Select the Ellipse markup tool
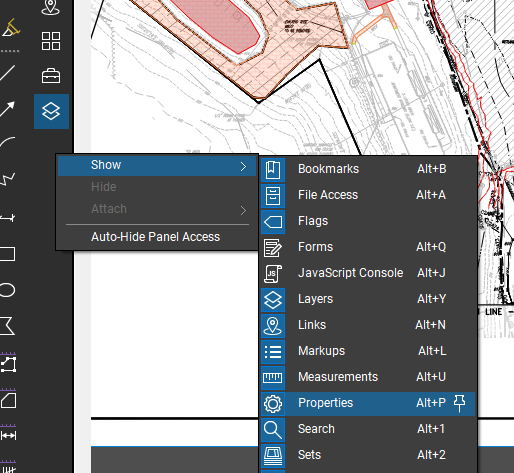This screenshot has width=514, height=473. click(x=7, y=290)
